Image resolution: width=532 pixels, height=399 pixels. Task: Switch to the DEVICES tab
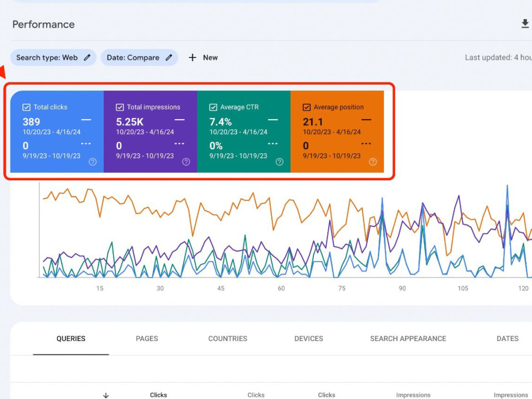pyautogui.click(x=309, y=338)
